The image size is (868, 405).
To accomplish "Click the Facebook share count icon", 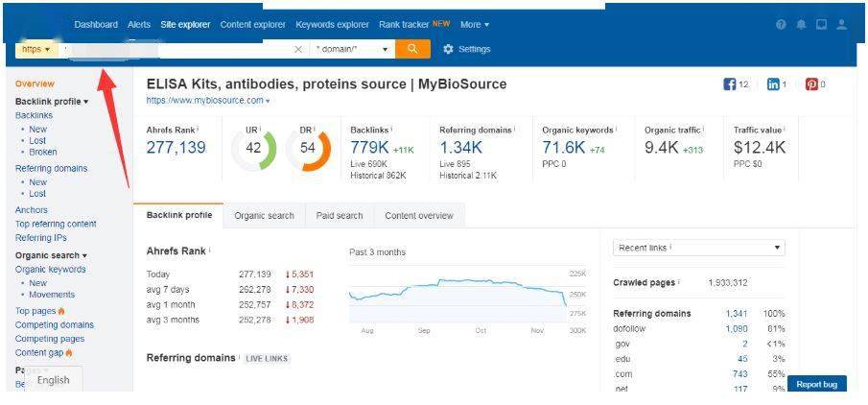I will coord(730,84).
